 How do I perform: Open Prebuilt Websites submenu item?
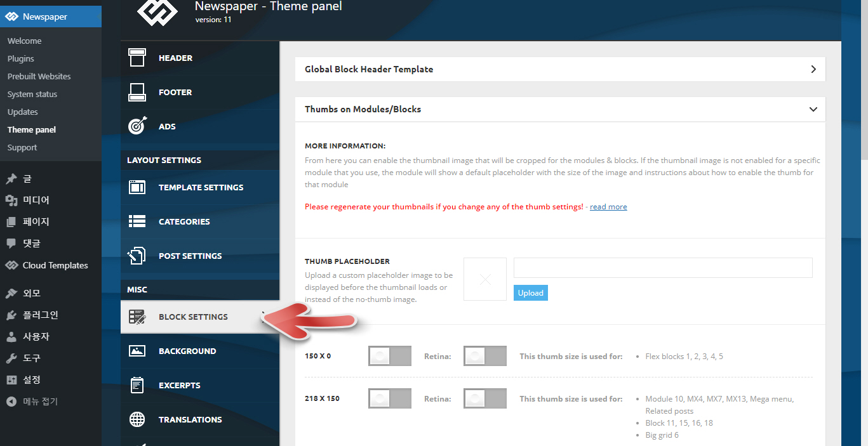[x=39, y=76]
